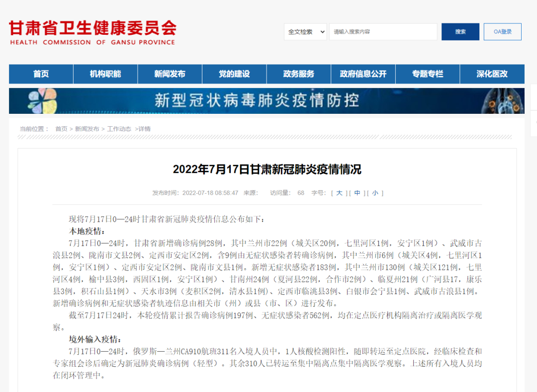Go to 首页 in the navigation bar
This screenshot has width=537, height=392.
point(41,74)
